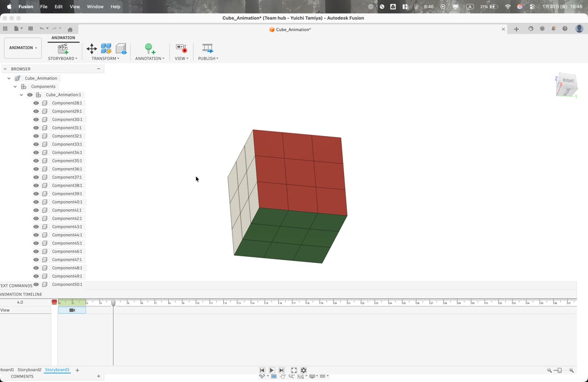Screen dimensions: 588x382
Task: Hide Component48:1 with its eye icon
Action: 36,268
